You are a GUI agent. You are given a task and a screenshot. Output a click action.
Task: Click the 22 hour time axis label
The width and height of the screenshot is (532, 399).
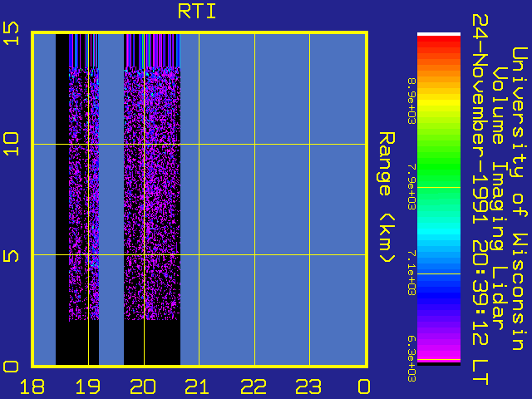pyautogui.click(x=253, y=387)
